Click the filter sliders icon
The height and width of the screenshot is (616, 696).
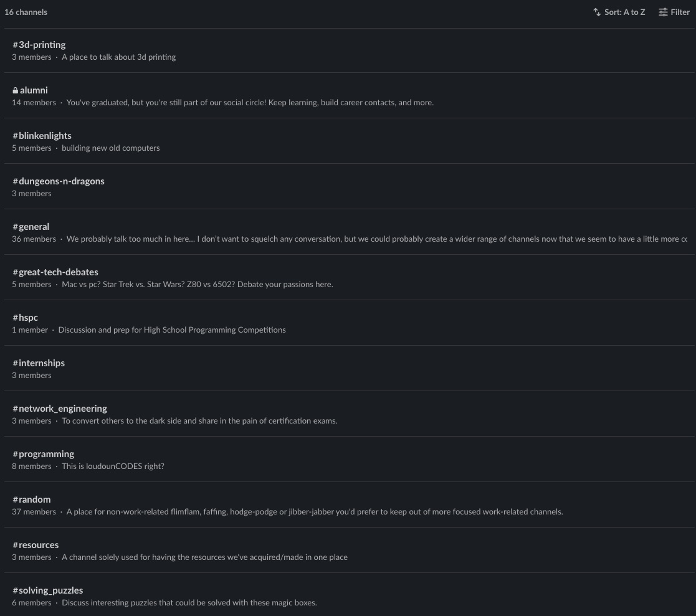[663, 12]
